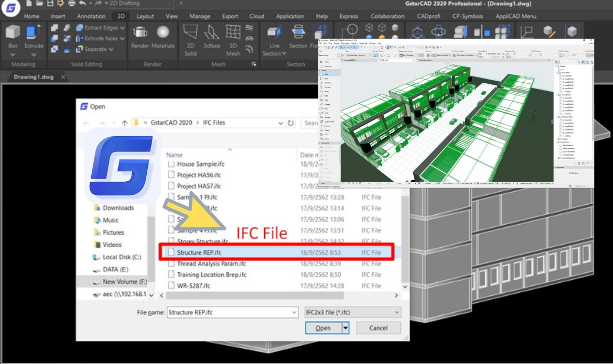Click the Section plane tool
The width and height of the screenshot is (613, 364).
[298, 36]
